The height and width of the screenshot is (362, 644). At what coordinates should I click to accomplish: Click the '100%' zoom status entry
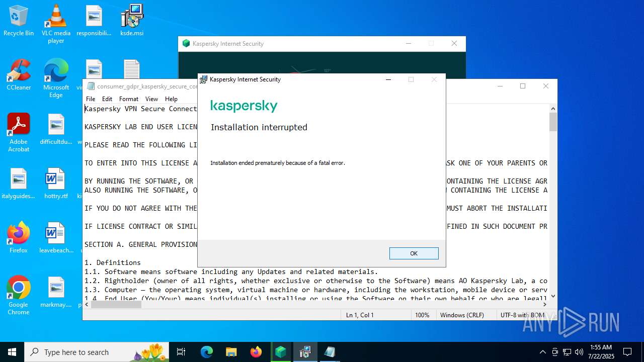tap(422, 315)
